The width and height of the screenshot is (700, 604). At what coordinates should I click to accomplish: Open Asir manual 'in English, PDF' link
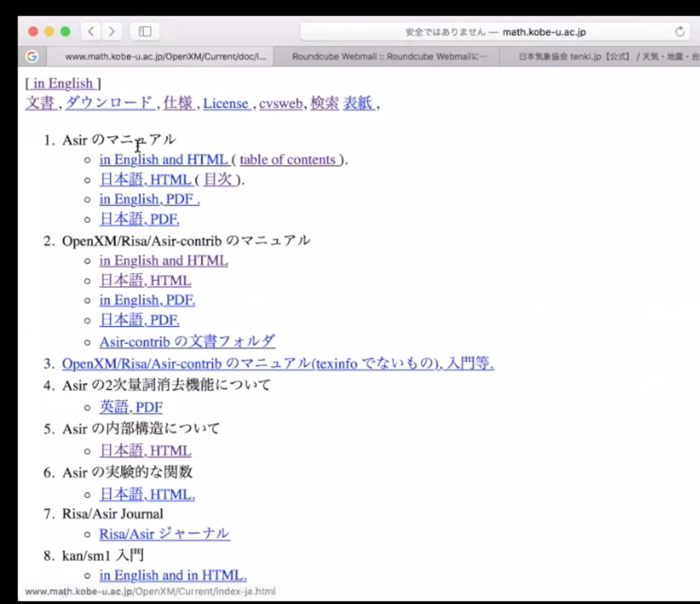[149, 199]
